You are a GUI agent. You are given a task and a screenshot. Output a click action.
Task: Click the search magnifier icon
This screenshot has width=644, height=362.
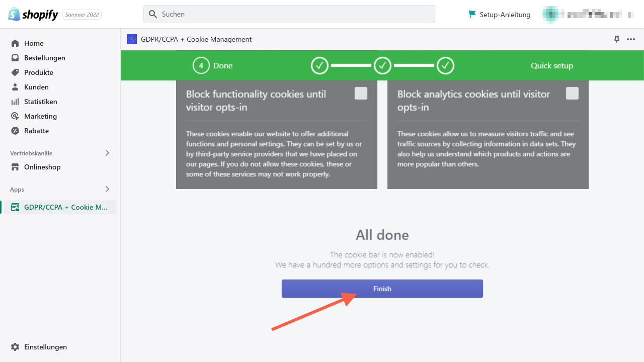click(153, 14)
